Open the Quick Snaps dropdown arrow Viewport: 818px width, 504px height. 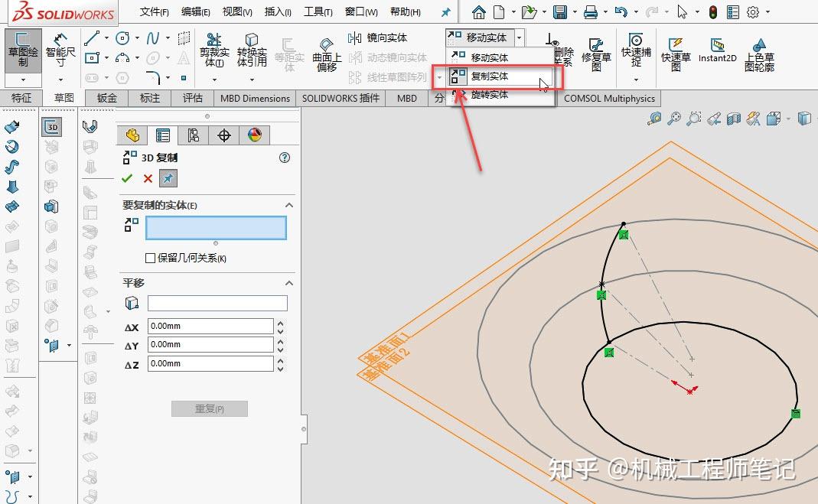[636, 80]
